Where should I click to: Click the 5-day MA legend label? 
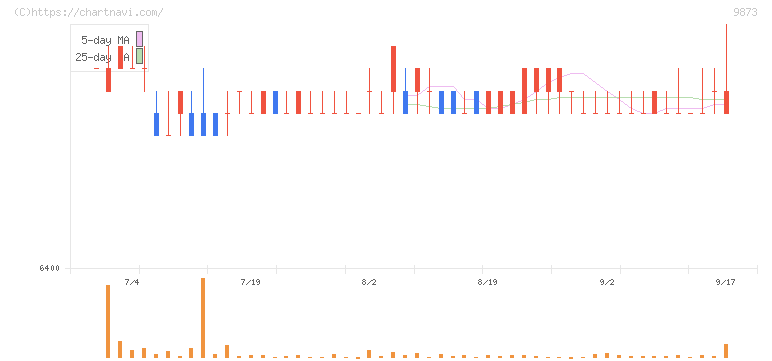tap(105, 40)
